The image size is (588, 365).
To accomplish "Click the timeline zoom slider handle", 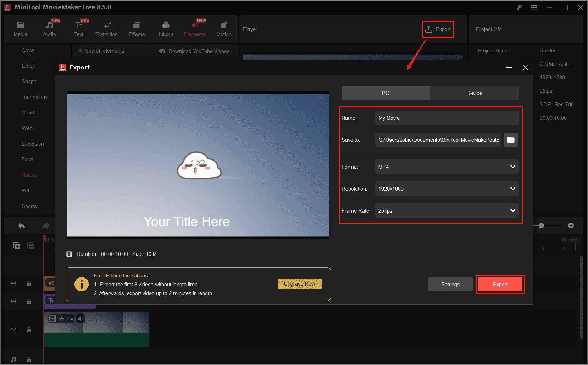I will (542, 225).
